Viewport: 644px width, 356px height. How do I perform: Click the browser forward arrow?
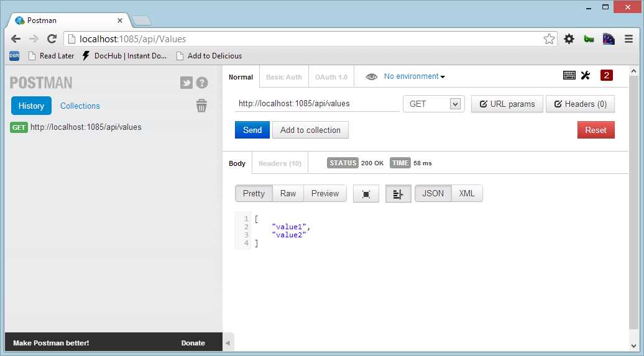(34, 39)
